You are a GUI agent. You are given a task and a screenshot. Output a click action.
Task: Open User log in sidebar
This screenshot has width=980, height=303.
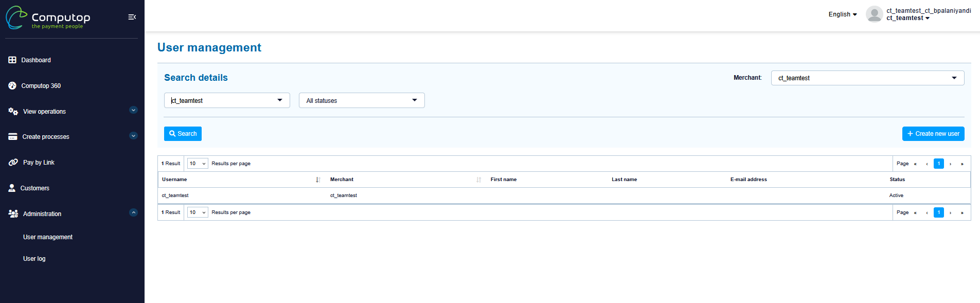[x=34, y=259]
